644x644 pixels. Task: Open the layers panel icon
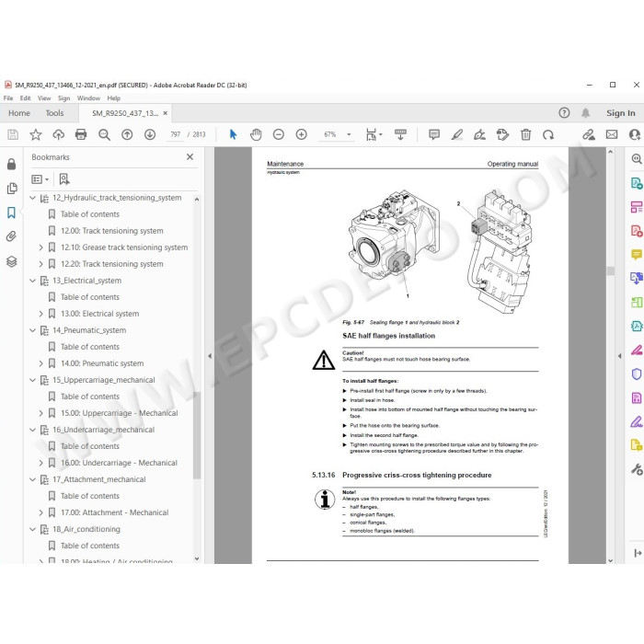pyautogui.click(x=11, y=261)
